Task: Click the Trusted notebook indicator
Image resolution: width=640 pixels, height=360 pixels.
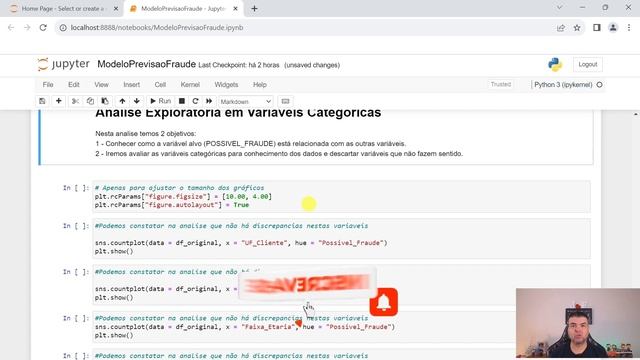Action: (501, 84)
